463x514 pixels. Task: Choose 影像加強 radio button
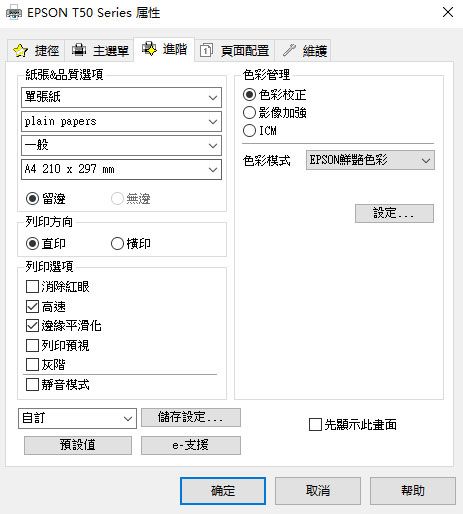tap(249, 113)
